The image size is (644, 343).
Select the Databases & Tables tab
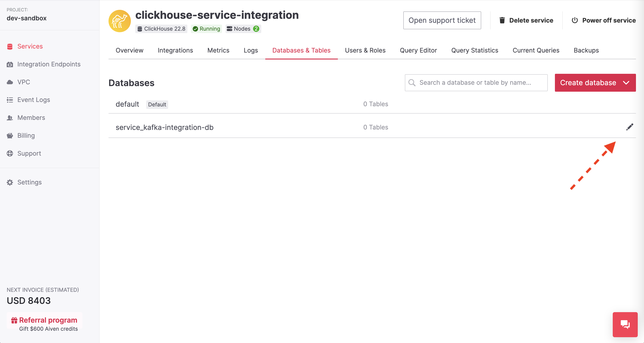click(x=301, y=50)
